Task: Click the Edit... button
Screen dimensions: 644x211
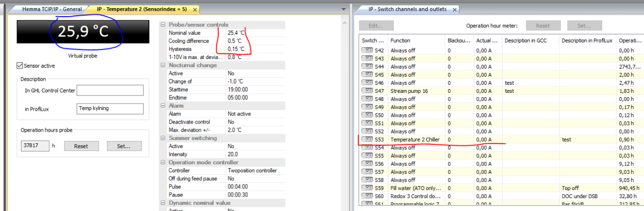Action: tap(377, 26)
